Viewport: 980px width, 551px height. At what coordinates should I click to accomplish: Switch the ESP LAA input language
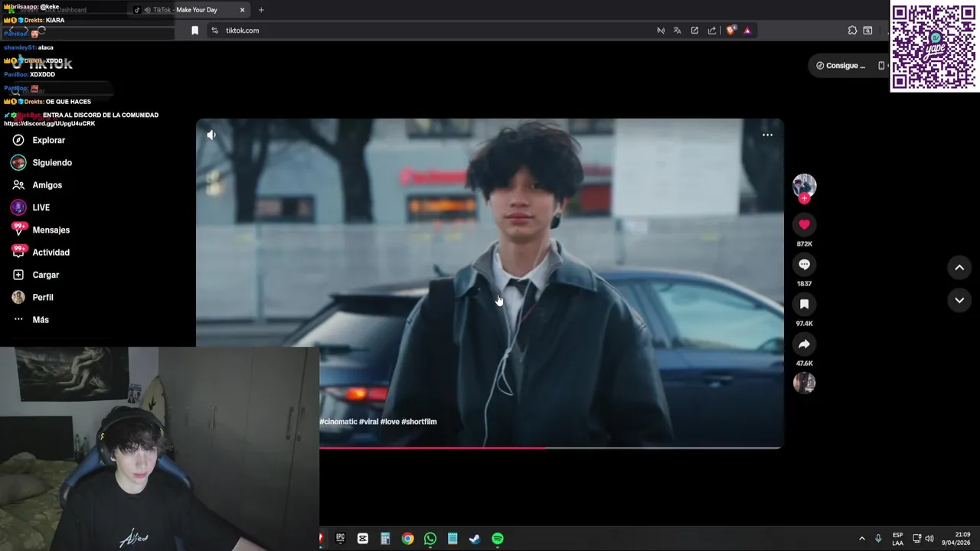coord(897,539)
